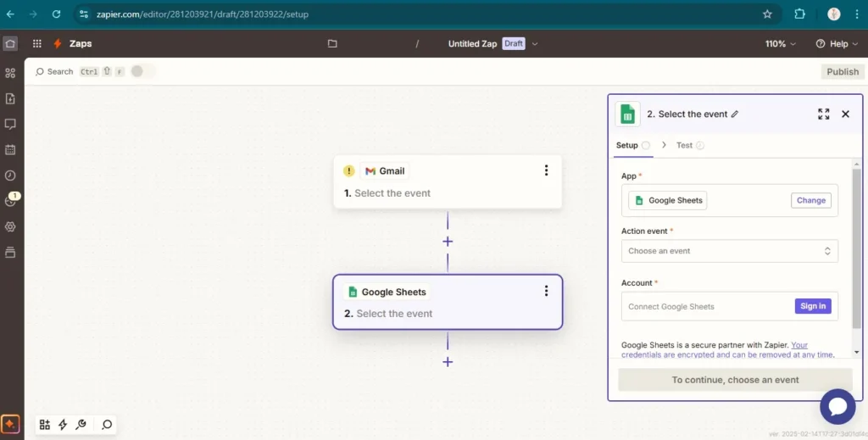
Task: Sign in to Google Sheets account
Action: [x=813, y=306]
